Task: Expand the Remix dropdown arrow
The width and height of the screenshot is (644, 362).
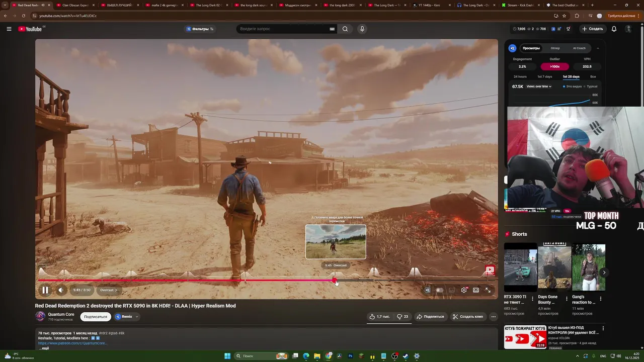Action: (137, 317)
